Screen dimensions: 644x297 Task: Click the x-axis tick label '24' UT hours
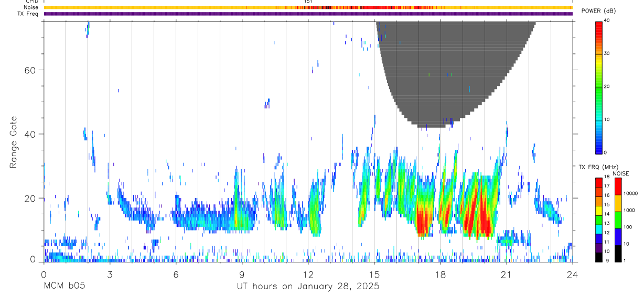coord(573,274)
